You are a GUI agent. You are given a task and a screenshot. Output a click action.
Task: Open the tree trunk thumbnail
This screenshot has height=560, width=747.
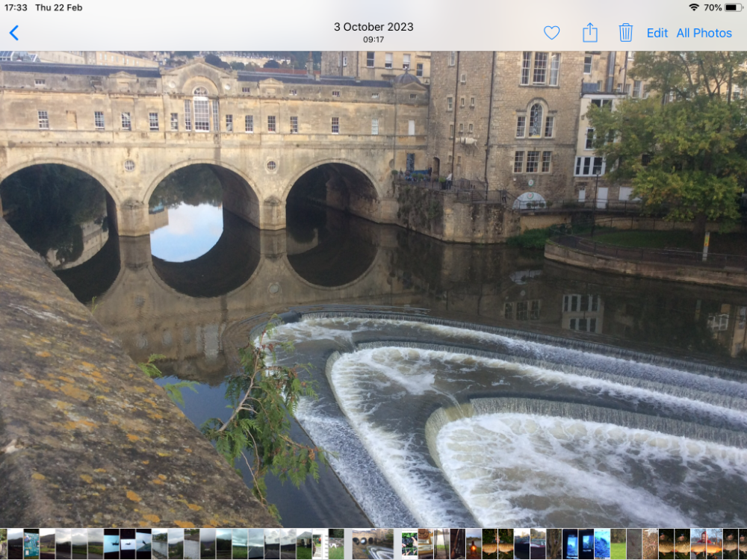pos(554,544)
